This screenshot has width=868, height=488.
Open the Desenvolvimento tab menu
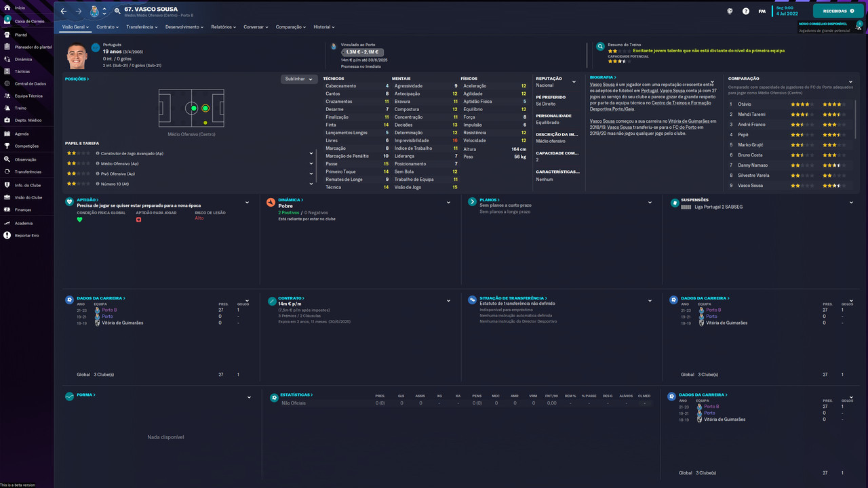[x=184, y=27]
